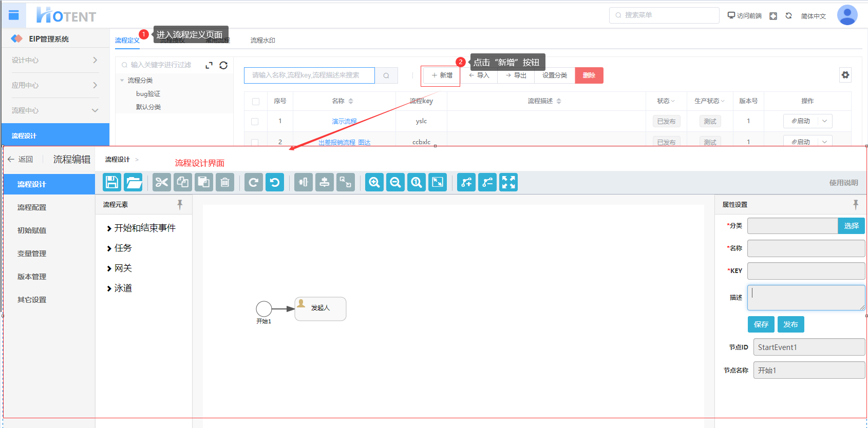Select the 开始1 start event circle on the canvas

pos(264,308)
